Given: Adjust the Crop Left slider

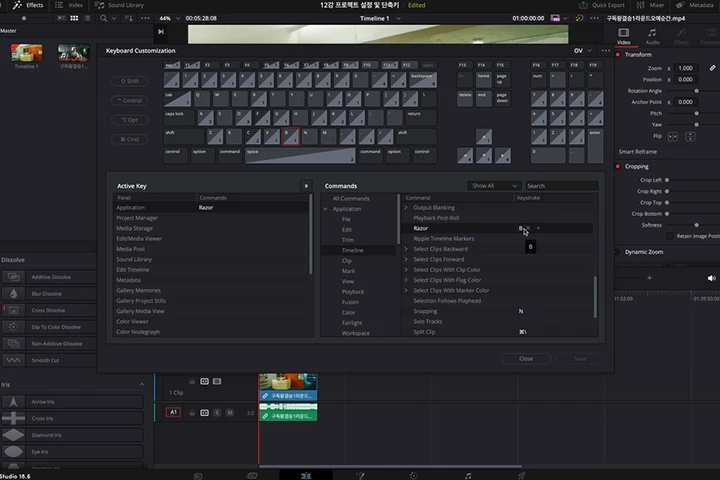Looking at the screenshot, I should (667, 180).
